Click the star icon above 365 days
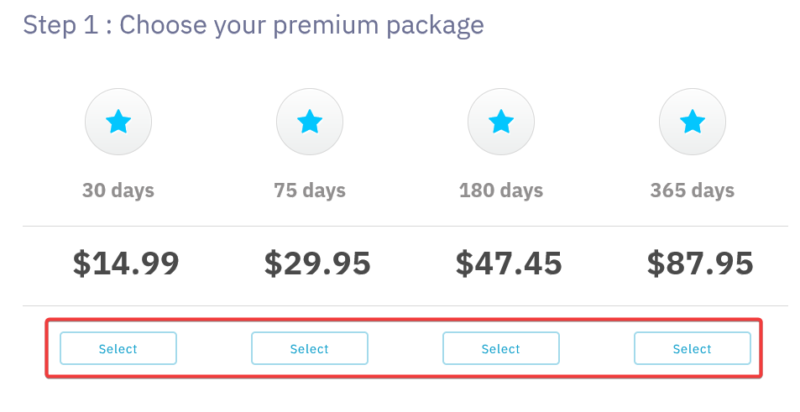Image resolution: width=800 pixels, height=412 pixels. click(692, 122)
